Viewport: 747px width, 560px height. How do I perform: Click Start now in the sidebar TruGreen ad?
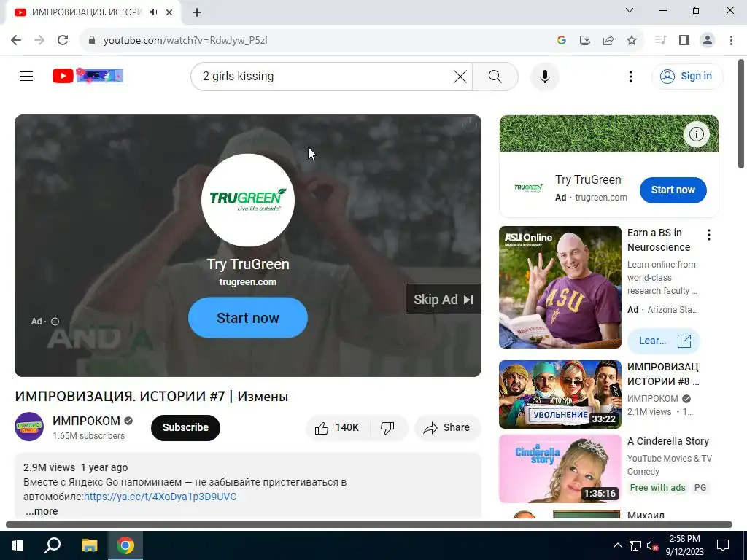(x=673, y=190)
